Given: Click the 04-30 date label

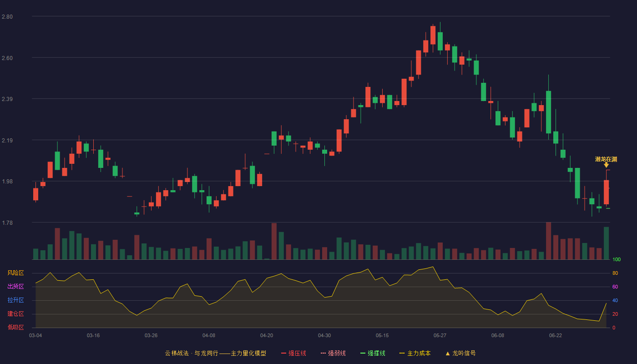Looking at the screenshot, I should click(x=324, y=335).
